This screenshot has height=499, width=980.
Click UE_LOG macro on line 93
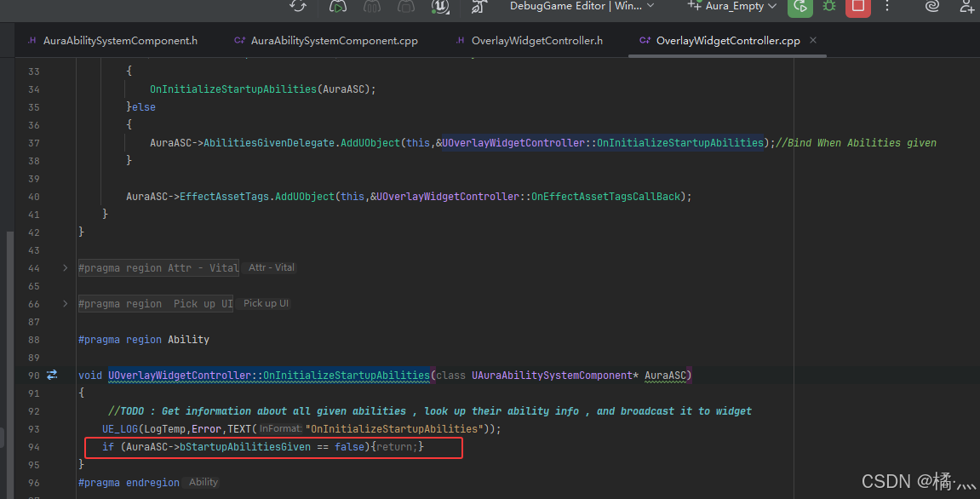(120, 429)
